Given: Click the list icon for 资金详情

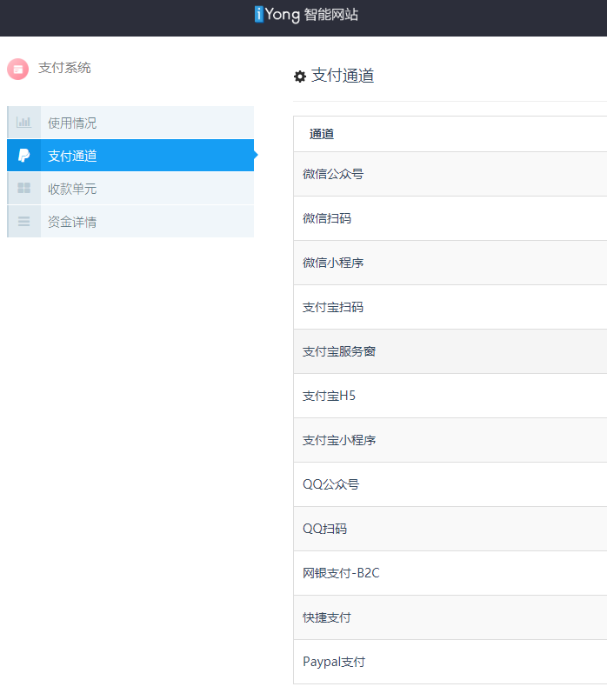Looking at the screenshot, I should pos(23,221).
